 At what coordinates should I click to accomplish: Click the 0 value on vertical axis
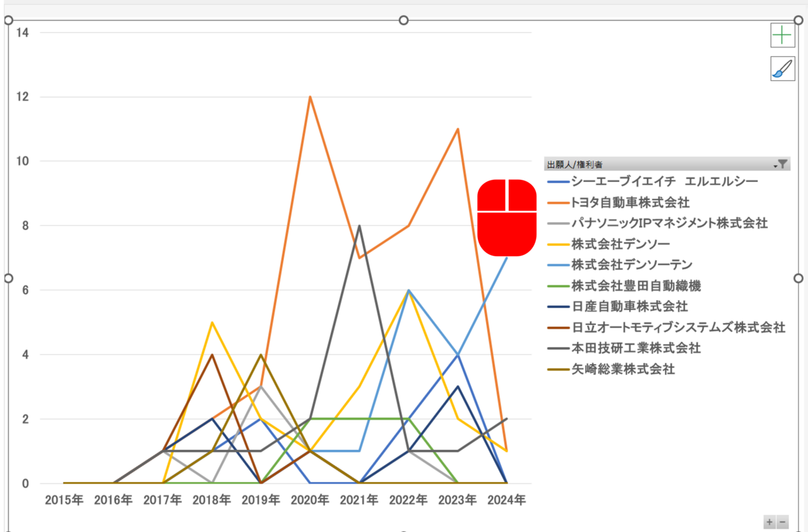click(26, 484)
